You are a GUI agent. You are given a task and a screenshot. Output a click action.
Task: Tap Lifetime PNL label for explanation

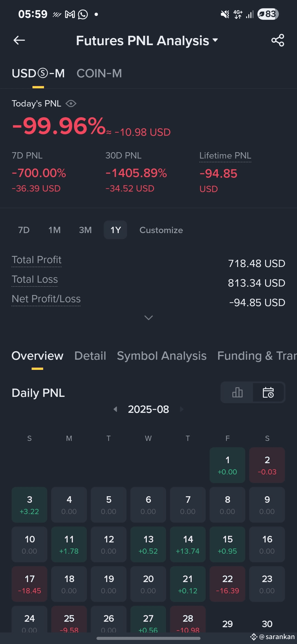(x=225, y=155)
